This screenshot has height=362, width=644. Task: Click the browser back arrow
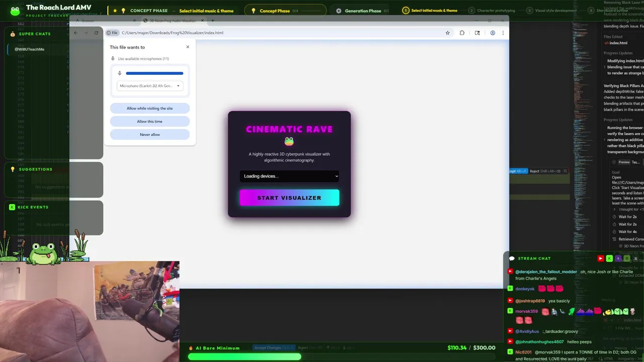tap(75, 33)
